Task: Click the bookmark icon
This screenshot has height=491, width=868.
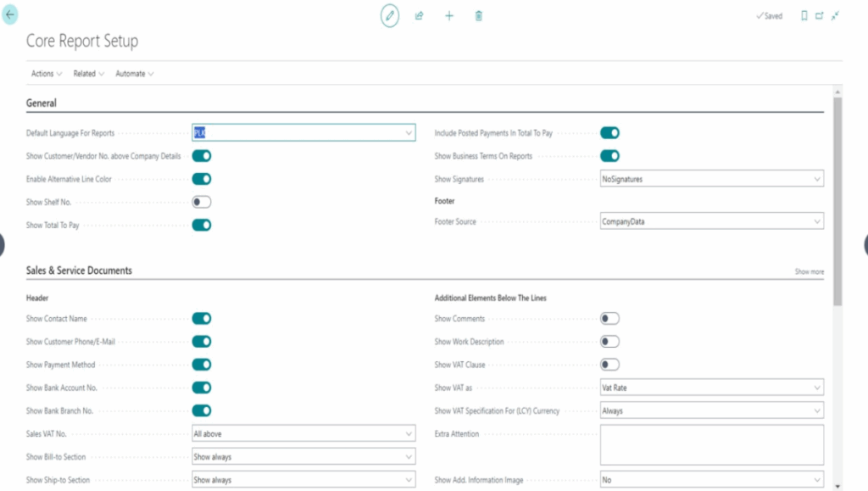Action: click(x=804, y=16)
